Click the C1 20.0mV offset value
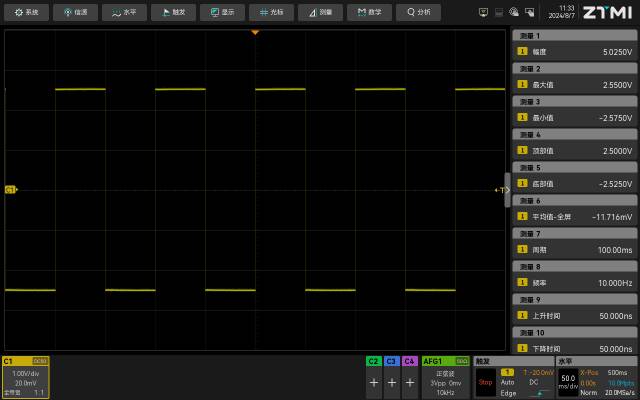 [26, 383]
